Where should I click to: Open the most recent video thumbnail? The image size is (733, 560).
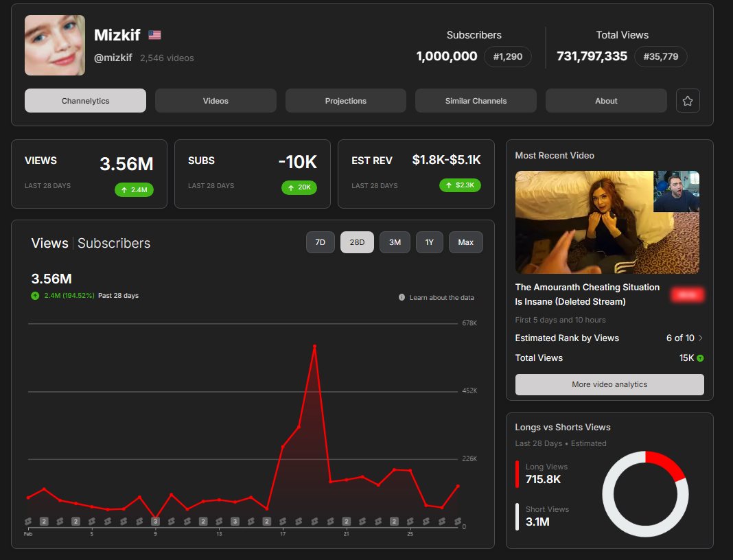607,222
